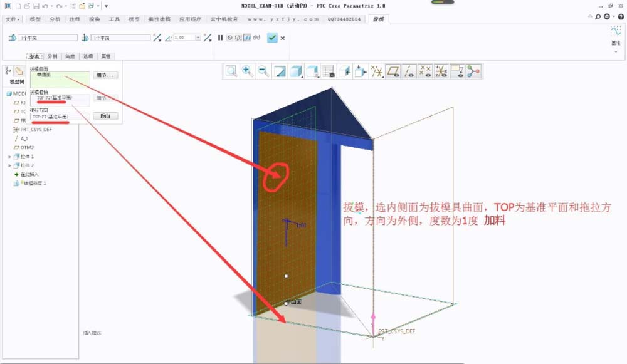Open the 文件 menu
This screenshot has height=364, width=627.
click(x=13, y=19)
